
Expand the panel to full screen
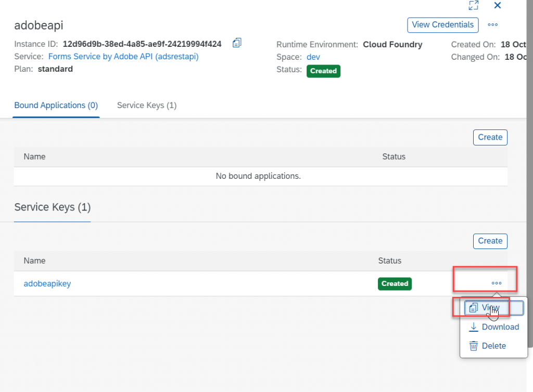coord(474,5)
